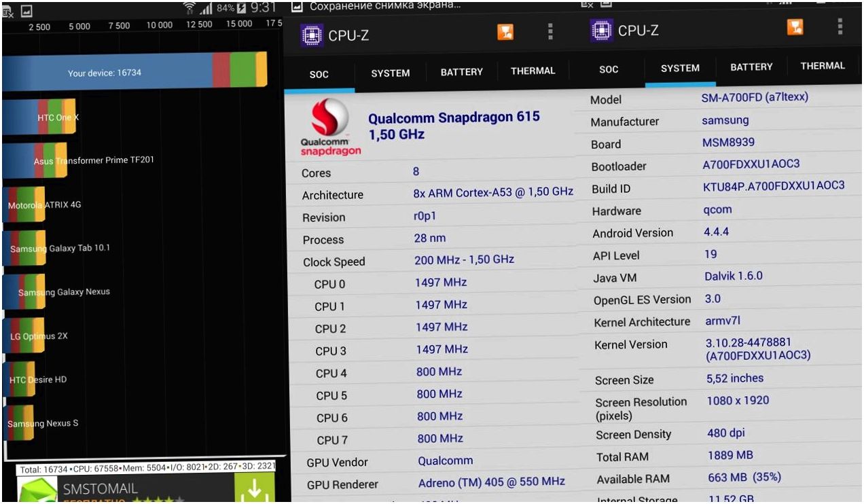Open three-dot overflow menu on System info screen
The image size is (864, 504).
click(840, 26)
